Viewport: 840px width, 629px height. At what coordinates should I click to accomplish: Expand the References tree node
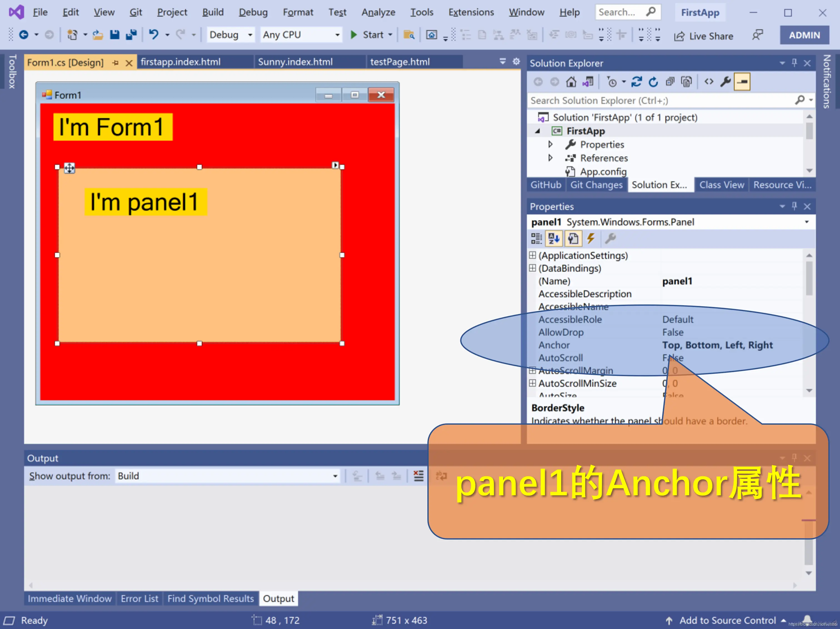pyautogui.click(x=550, y=158)
